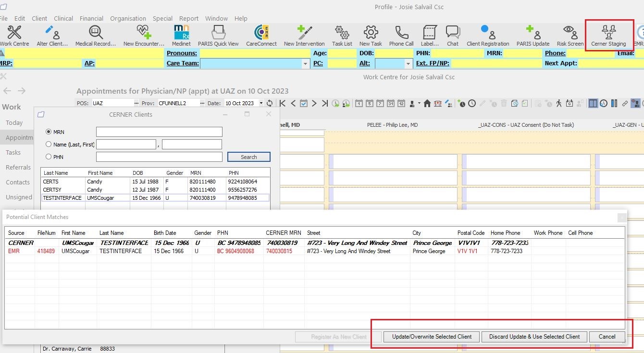Open the appointment Date dropdown
Image resolution: width=644 pixels, height=353 pixels.
(x=261, y=103)
